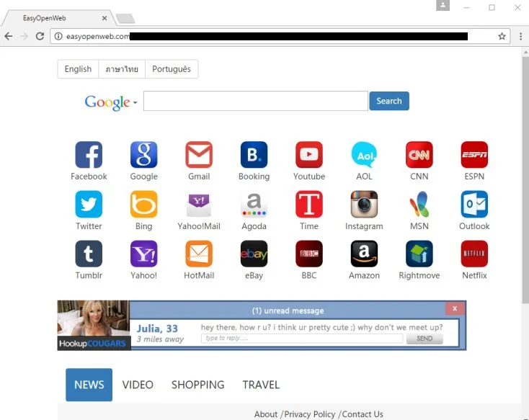Click the page vertical scrollbar

tap(525, 181)
